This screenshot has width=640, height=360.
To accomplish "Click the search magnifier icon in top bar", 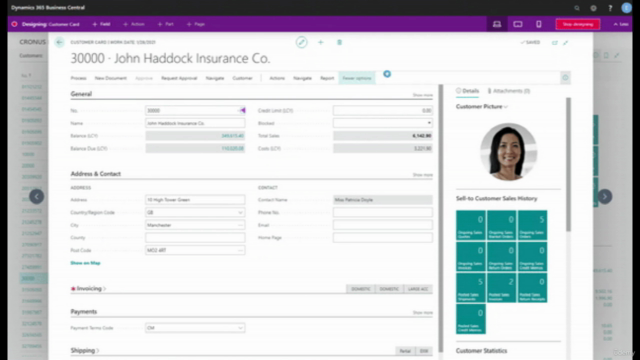I will coord(577,8).
